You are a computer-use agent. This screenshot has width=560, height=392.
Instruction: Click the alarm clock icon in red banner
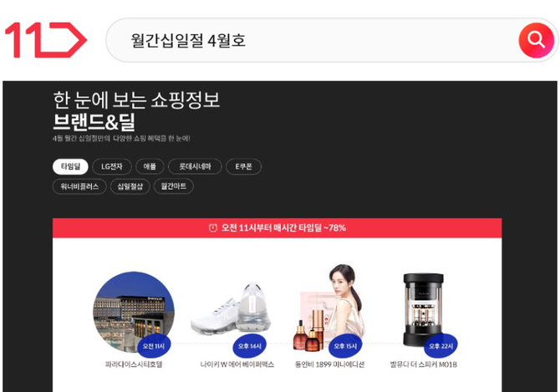213,228
